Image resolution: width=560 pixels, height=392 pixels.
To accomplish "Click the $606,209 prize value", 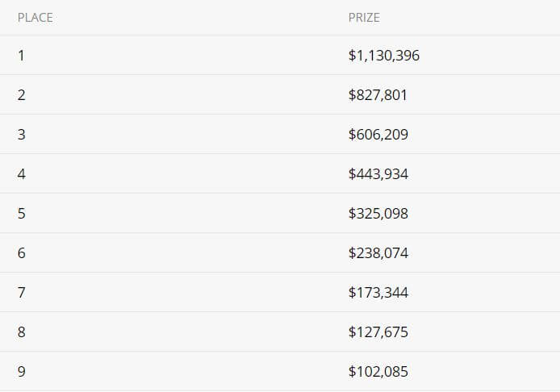I will pos(378,135).
